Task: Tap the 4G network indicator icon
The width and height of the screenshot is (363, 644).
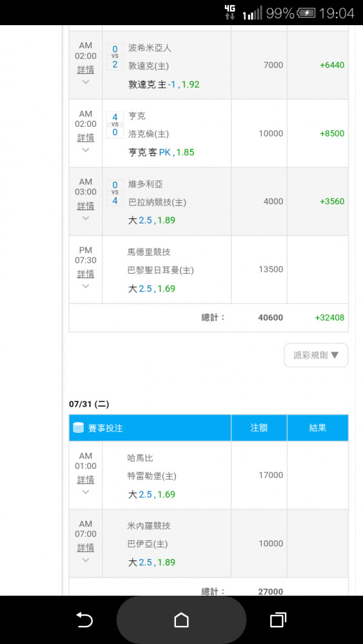Action: 230,13
